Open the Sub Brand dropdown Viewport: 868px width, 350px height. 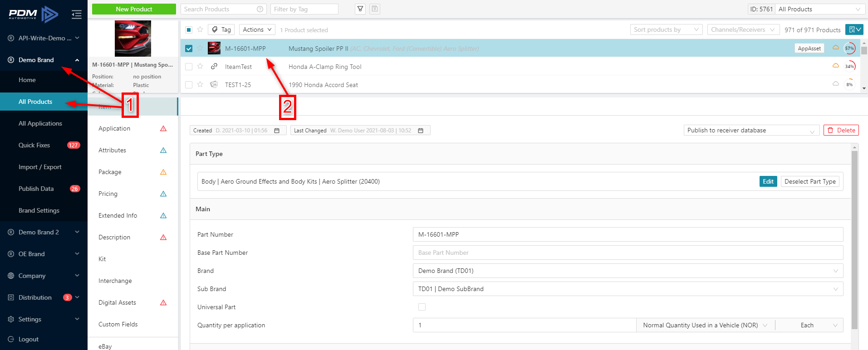[628, 289]
